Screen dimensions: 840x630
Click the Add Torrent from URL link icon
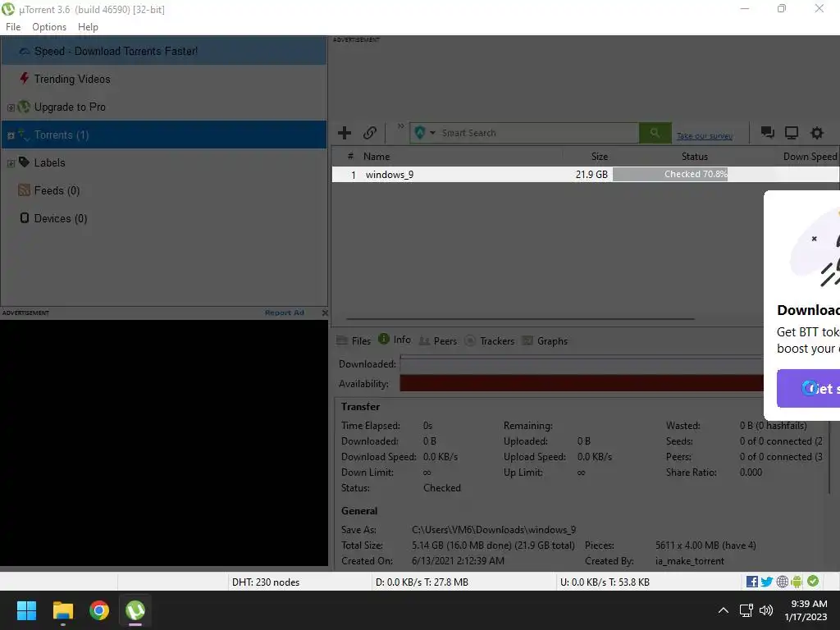coord(370,133)
